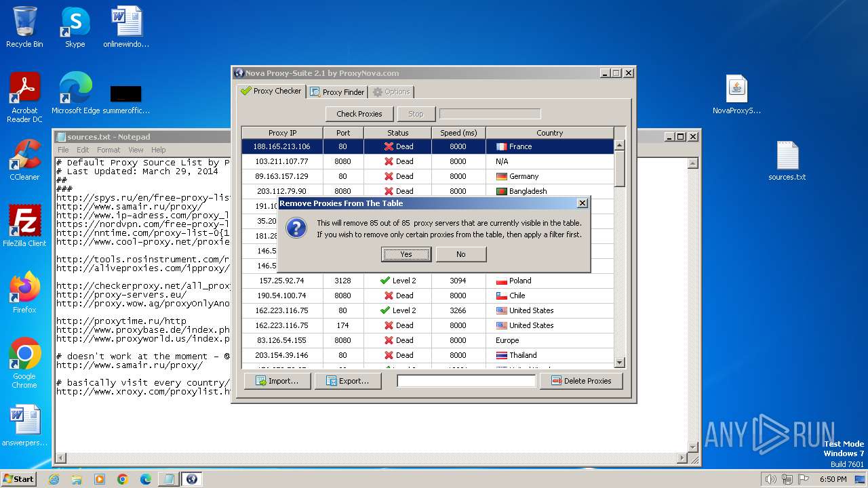This screenshot has width=868, height=488.
Task: Click the Import... button
Action: click(x=277, y=381)
